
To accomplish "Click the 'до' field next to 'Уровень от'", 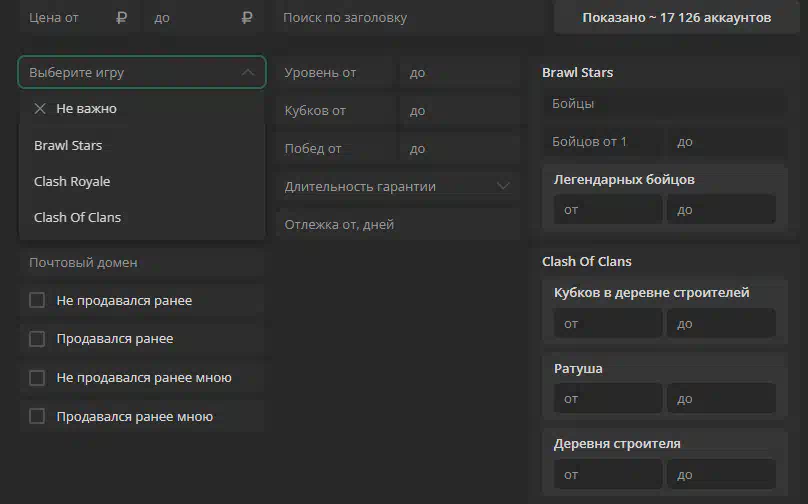I will [460, 73].
